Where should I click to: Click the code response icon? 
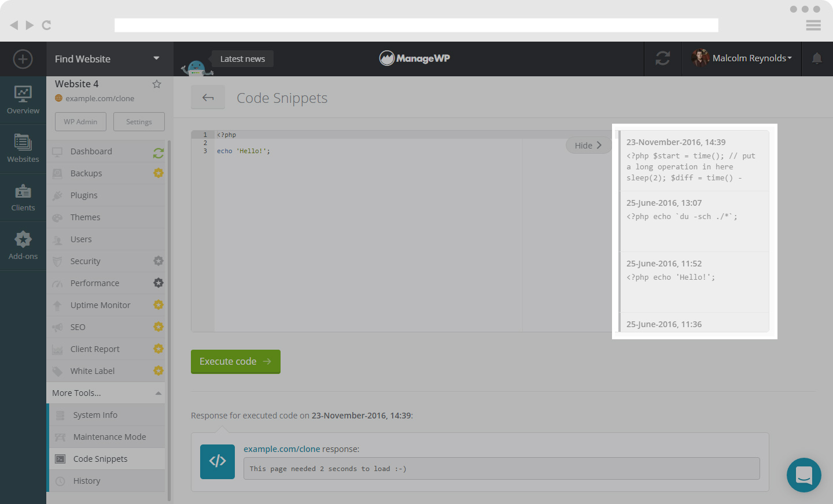pyautogui.click(x=218, y=461)
